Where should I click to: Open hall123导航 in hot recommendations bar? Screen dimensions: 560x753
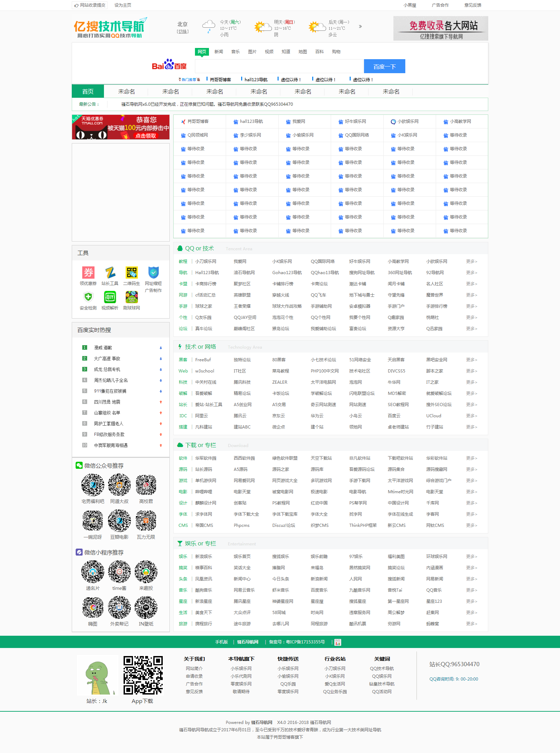click(256, 80)
